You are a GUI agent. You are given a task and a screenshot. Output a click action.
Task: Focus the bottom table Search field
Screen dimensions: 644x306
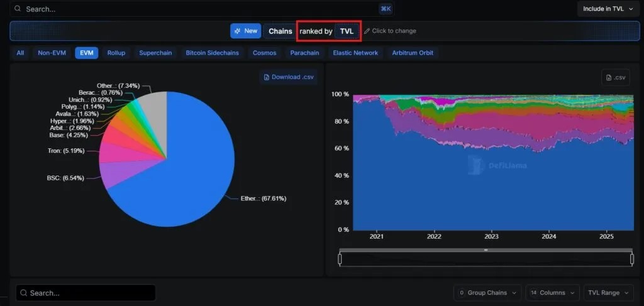pos(86,293)
